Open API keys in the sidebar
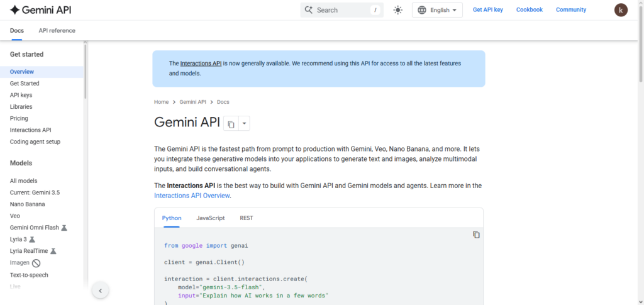 pos(21,95)
